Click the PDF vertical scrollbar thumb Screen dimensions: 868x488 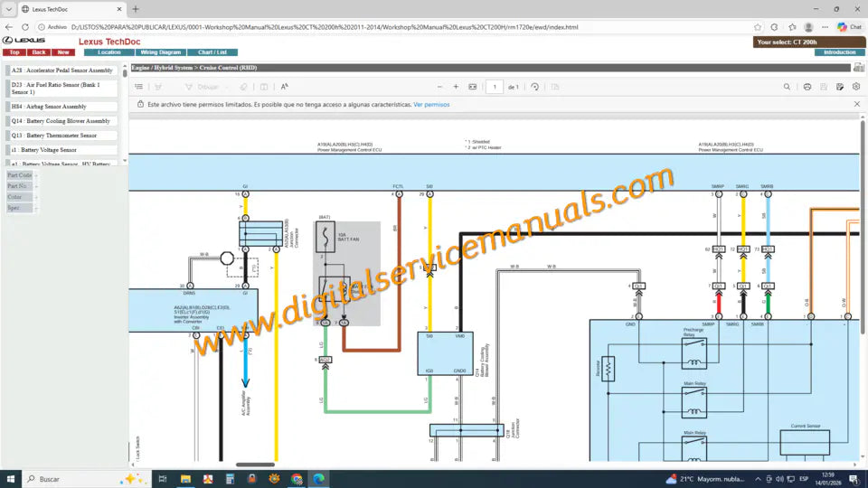click(863, 227)
